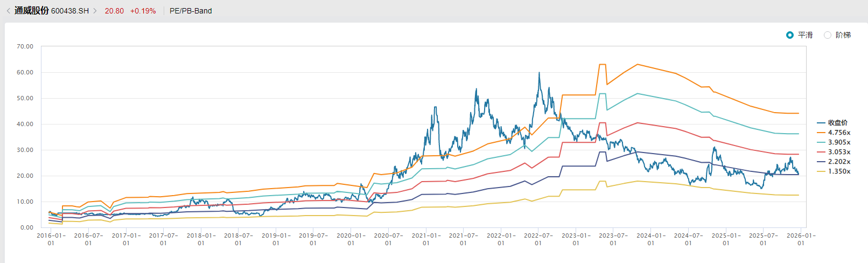Click the 2016-01-01 x-axis start label
The height and width of the screenshot is (263, 868).
click(51, 239)
